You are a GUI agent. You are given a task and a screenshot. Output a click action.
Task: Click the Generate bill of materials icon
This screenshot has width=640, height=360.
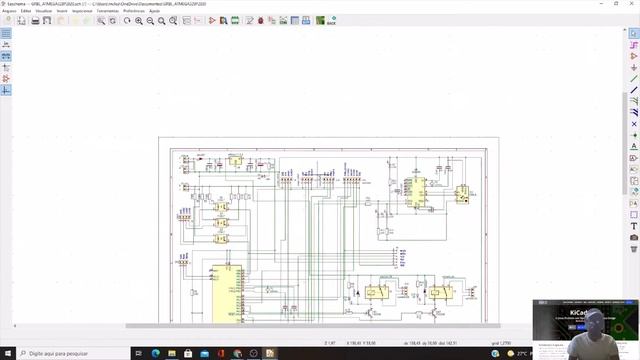tap(306, 20)
